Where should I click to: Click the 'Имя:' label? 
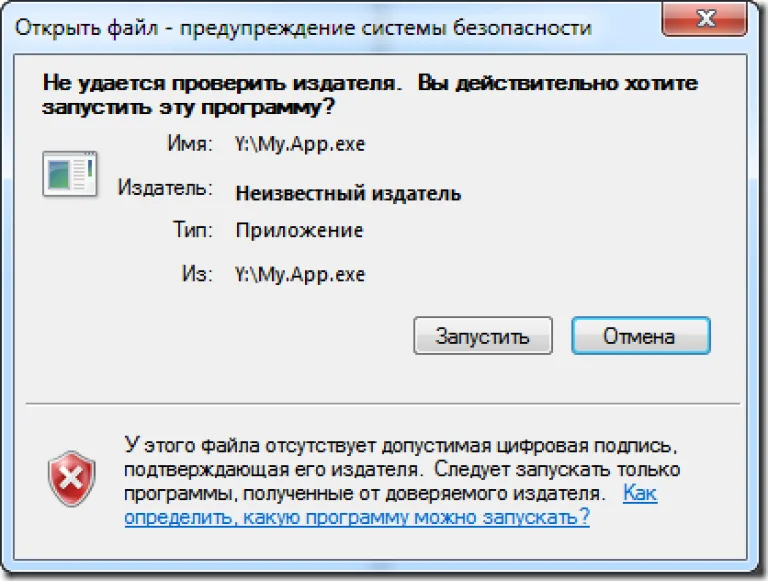pos(190,144)
